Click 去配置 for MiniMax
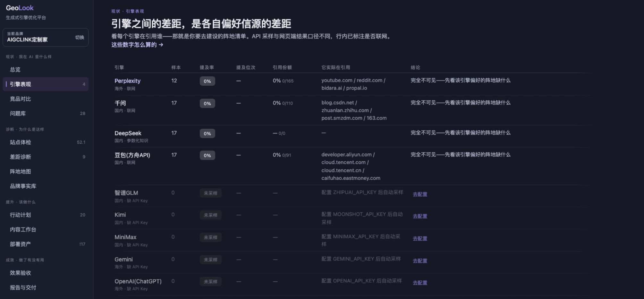The height and width of the screenshot is (299, 644). 420,239
